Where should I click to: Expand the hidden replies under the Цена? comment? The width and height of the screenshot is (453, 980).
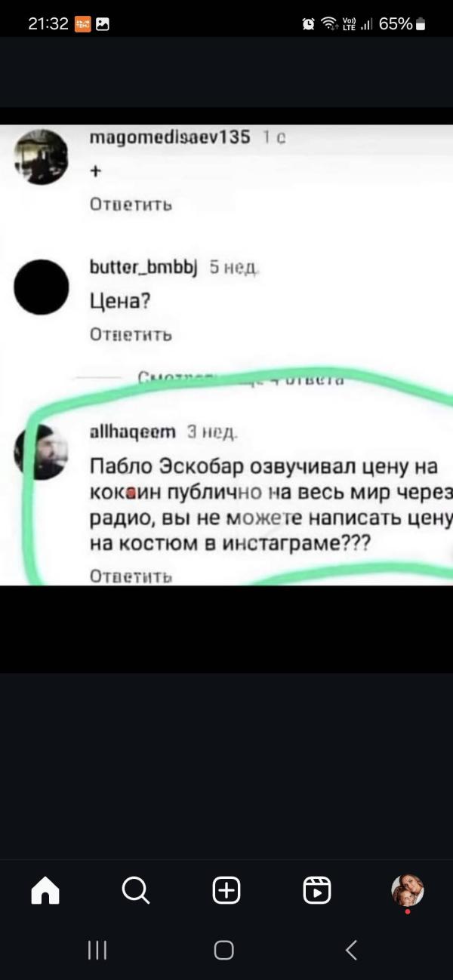pos(242,379)
